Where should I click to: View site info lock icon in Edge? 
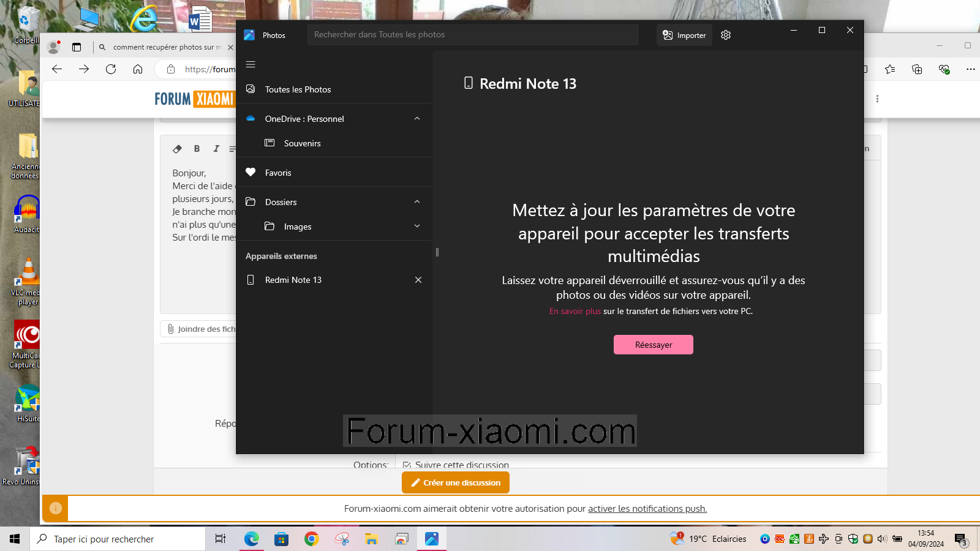[x=171, y=69]
